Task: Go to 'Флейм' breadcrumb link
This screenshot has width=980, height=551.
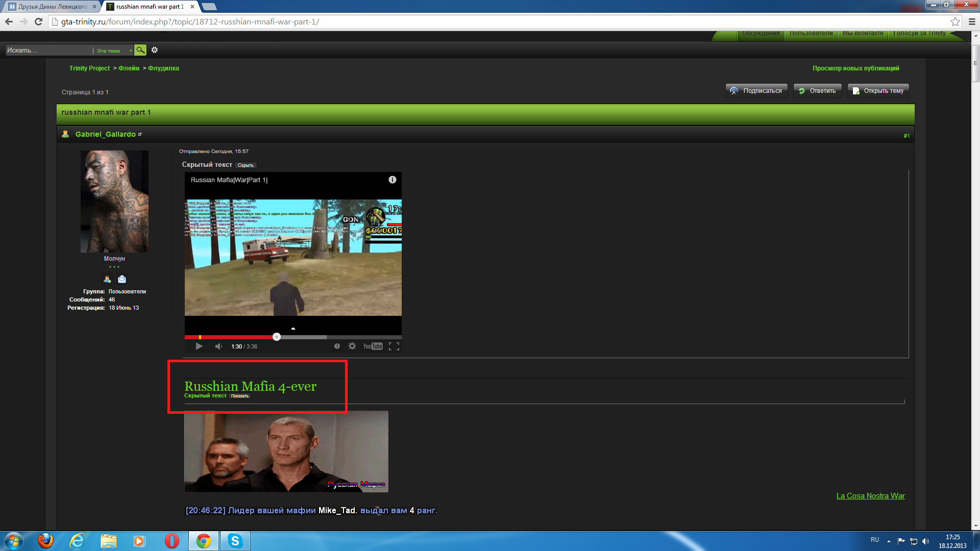Action: tap(129, 68)
